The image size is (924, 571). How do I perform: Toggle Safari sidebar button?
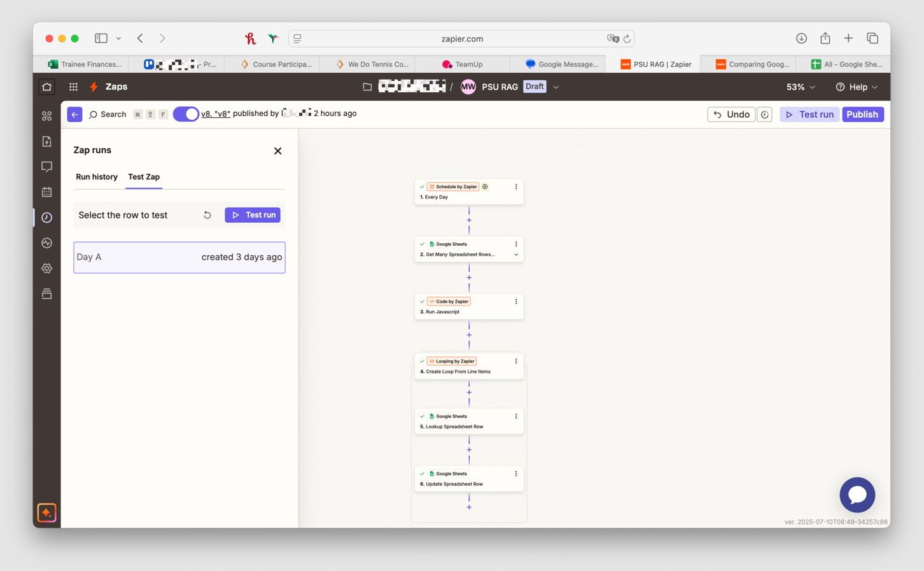coord(101,38)
